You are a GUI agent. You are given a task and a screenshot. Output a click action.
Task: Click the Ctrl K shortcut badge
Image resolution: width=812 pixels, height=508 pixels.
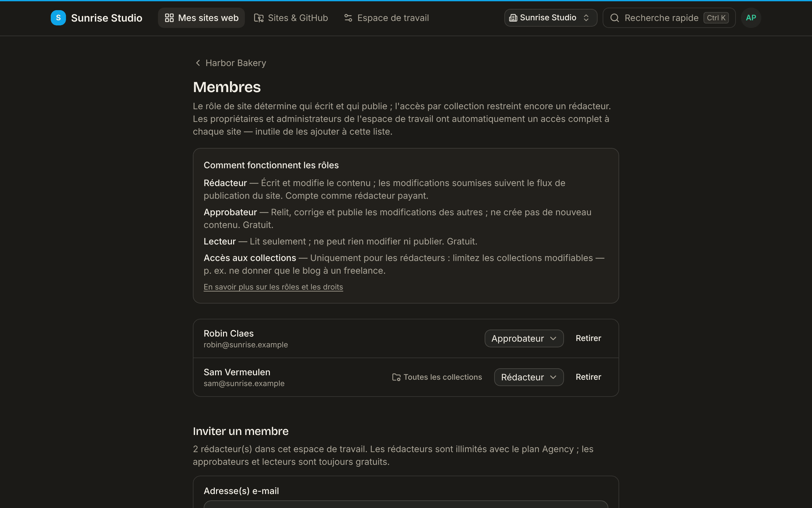(716, 18)
